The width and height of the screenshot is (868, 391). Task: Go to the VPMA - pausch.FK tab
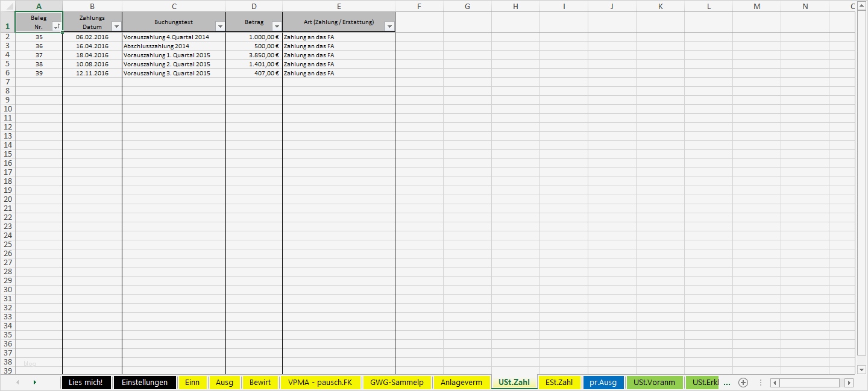coord(320,383)
